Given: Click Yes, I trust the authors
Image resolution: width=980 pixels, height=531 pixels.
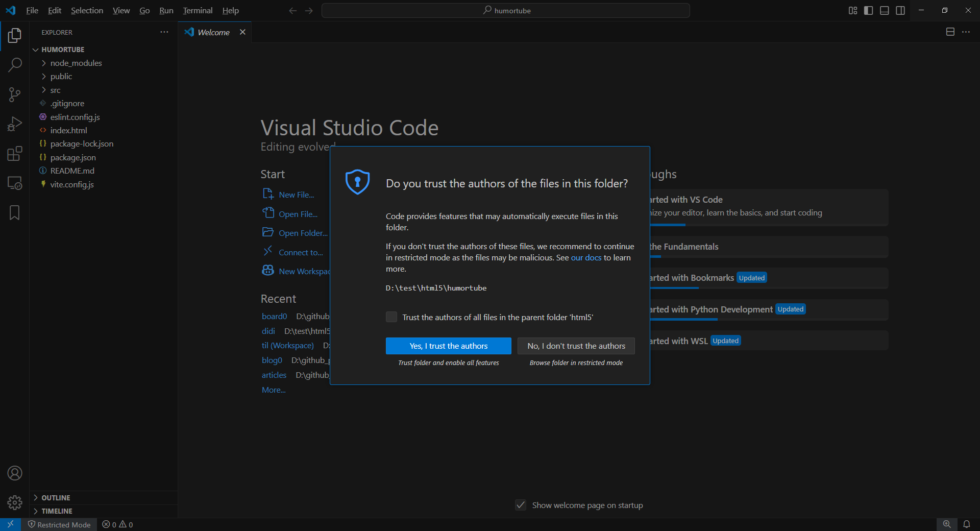Looking at the screenshot, I should (x=448, y=346).
